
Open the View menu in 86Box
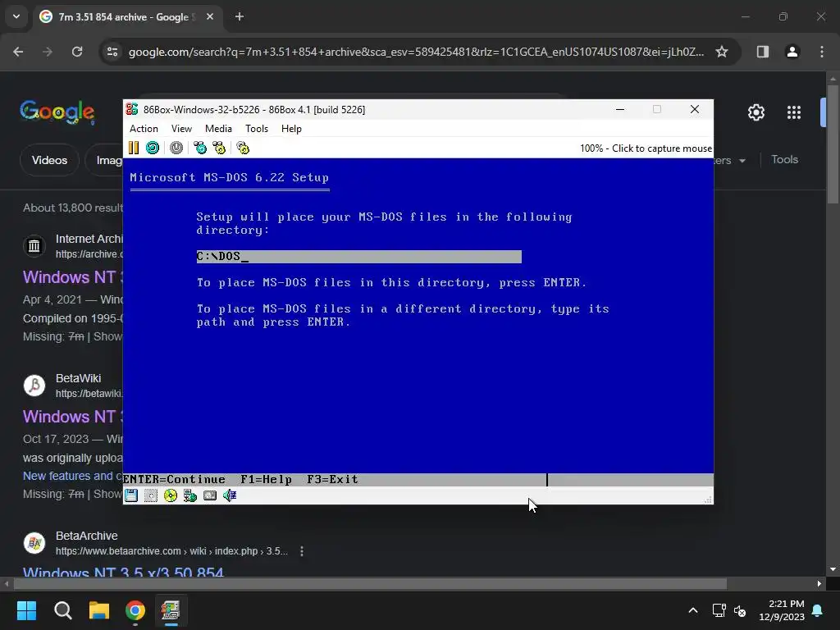(x=181, y=129)
